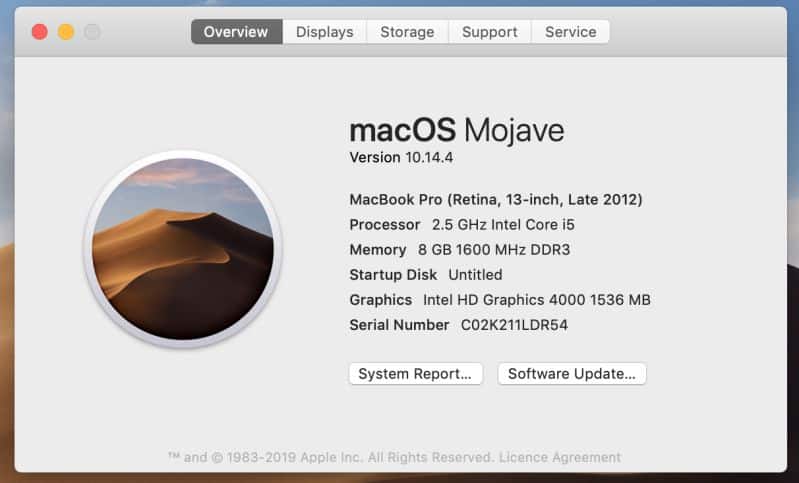799x483 pixels.
Task: Click the System Report... button
Action: pyautogui.click(x=415, y=373)
